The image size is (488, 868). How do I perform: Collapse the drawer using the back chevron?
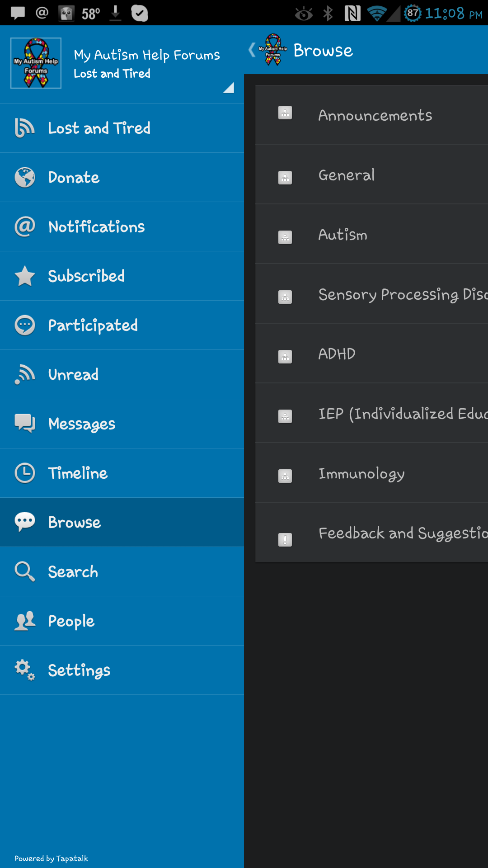click(252, 50)
